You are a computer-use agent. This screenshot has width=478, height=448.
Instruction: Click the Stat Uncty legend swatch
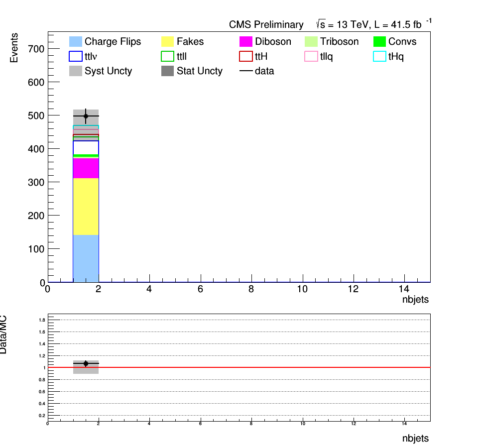tap(167, 71)
